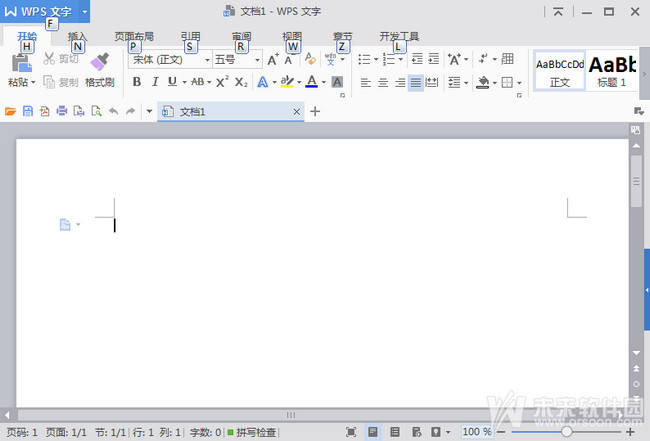The image size is (650, 441).
Task: Toggle justified alignment
Action: (415, 82)
